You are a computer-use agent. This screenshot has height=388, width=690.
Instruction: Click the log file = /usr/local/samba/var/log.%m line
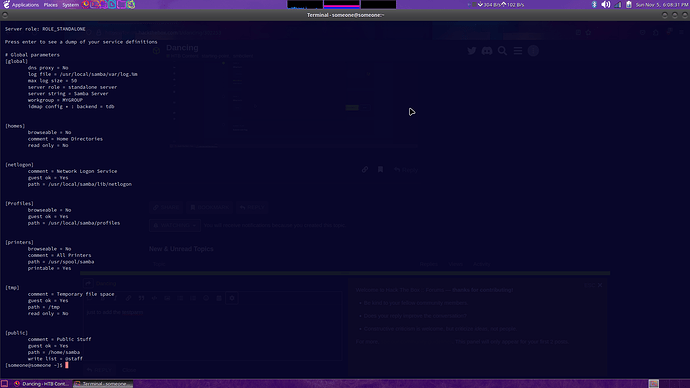83,74
